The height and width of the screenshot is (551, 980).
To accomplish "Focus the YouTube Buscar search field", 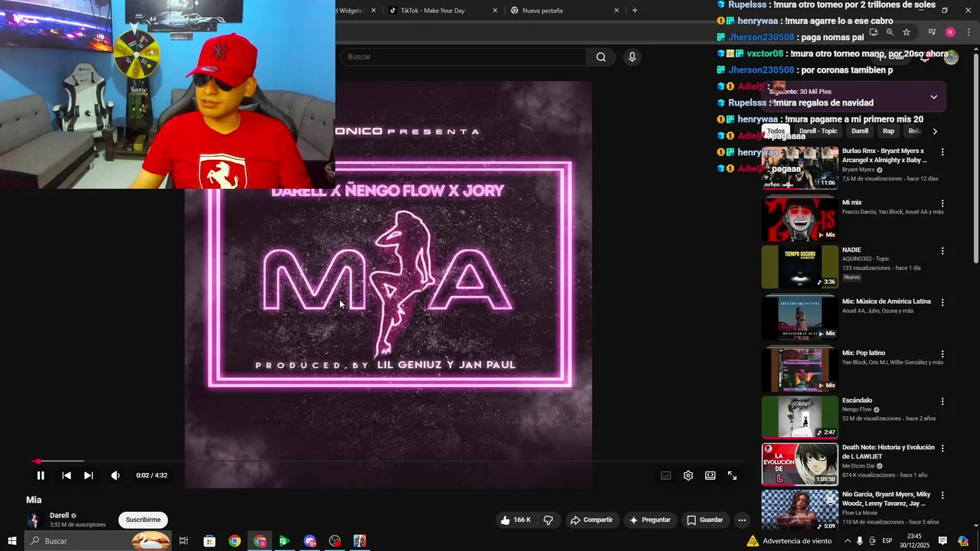I will 463,57.
